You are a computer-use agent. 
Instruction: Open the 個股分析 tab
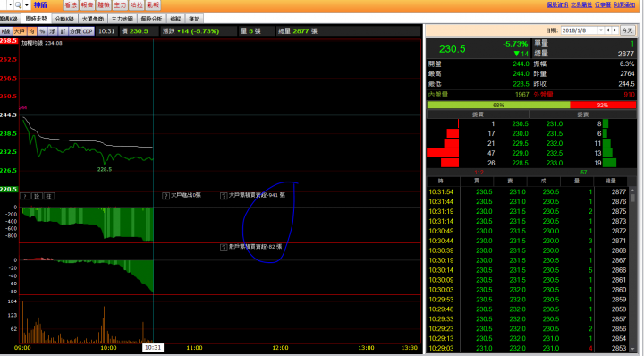click(151, 19)
